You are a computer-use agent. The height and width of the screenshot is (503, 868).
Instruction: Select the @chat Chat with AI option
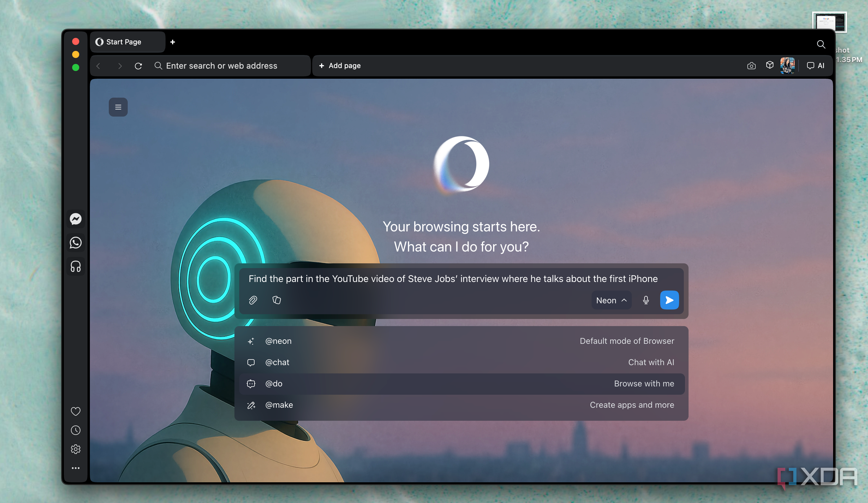click(461, 362)
